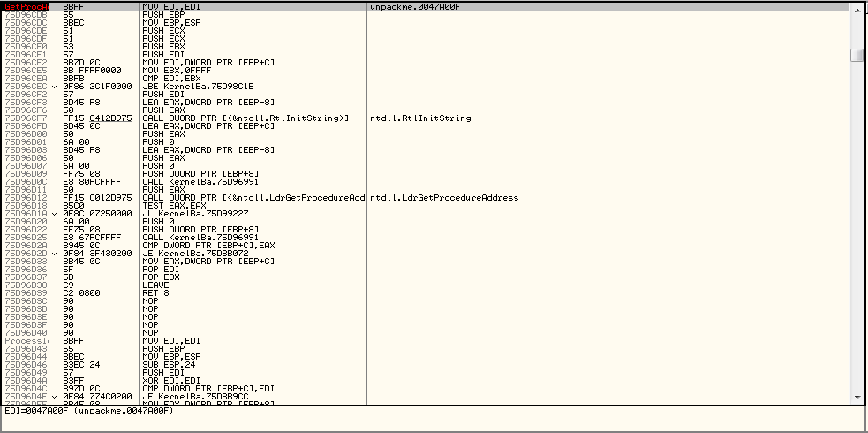The width and height of the screenshot is (868, 433).
Task: Click CALL KernelBa.75D96991 at address 75D96D25
Action: (x=200, y=237)
